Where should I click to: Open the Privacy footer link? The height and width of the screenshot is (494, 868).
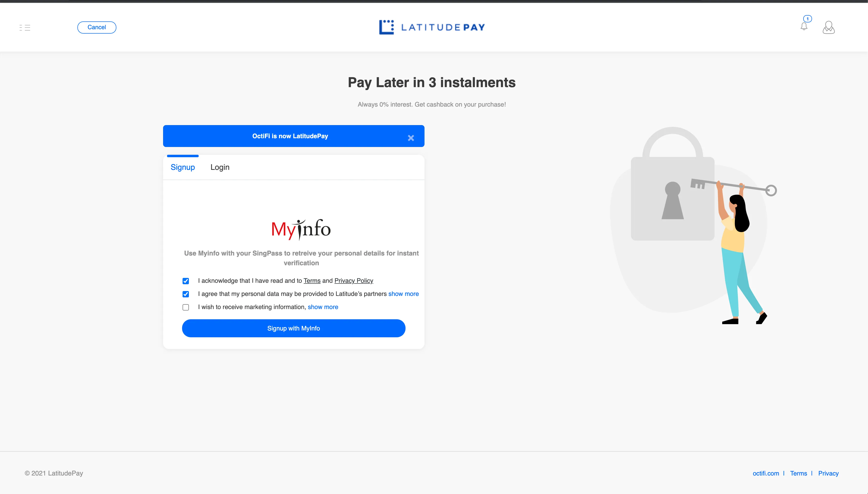click(828, 473)
